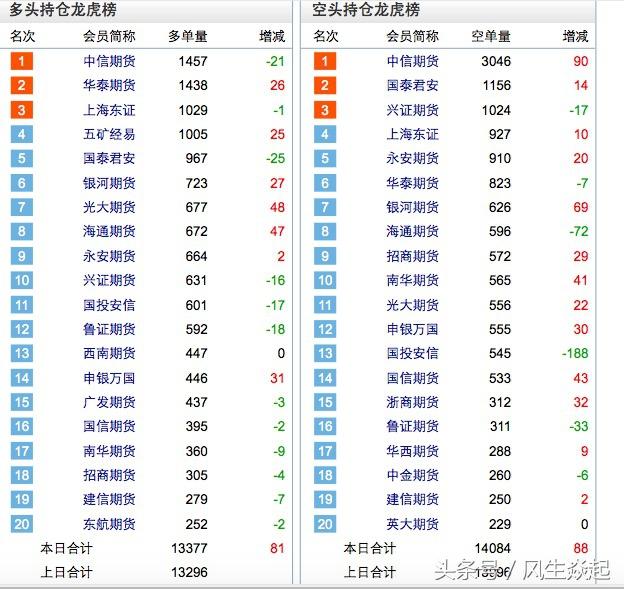Click long volume value 1457
624x589 pixels.
(x=193, y=61)
